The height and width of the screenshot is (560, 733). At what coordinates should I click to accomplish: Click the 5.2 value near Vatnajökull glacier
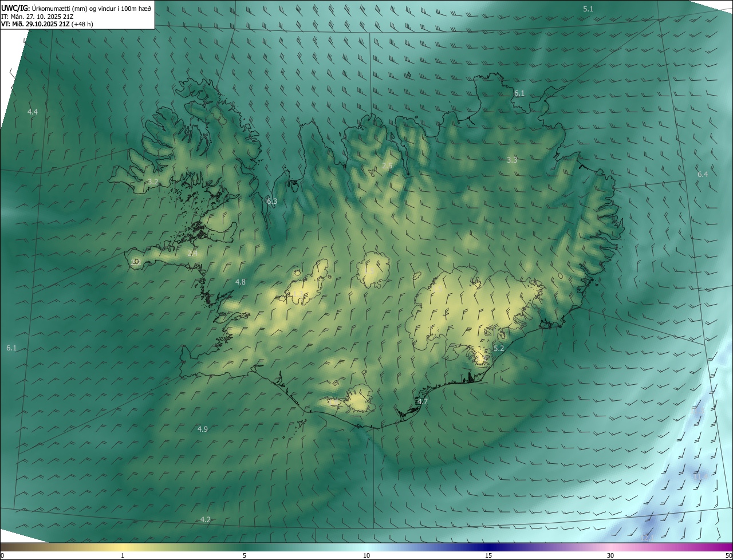499,348
